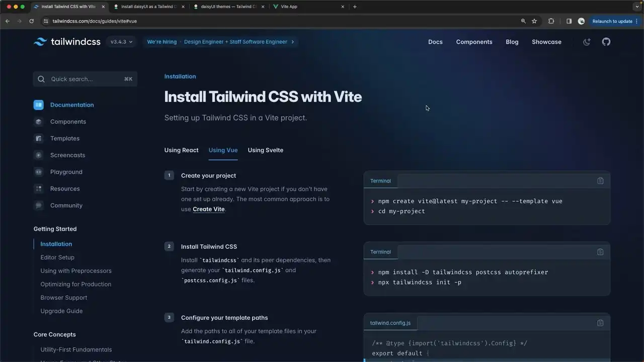This screenshot has height=362, width=644.
Task: Open Utility-First Fundamentals page
Action: tap(76, 349)
